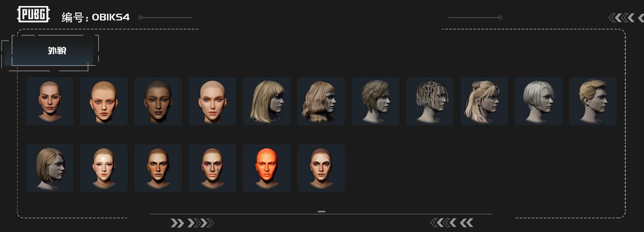Click the small handle at bottom center
The image size is (644, 232).
(x=321, y=212)
